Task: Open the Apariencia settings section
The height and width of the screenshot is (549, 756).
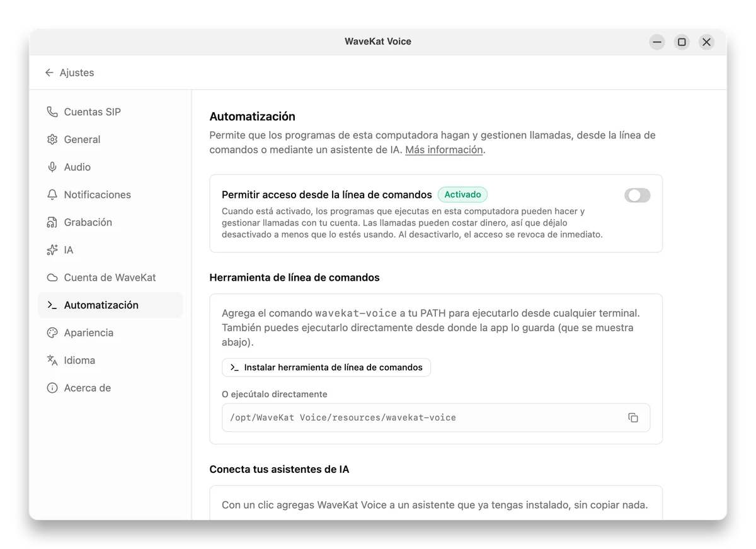Action: coord(110,333)
